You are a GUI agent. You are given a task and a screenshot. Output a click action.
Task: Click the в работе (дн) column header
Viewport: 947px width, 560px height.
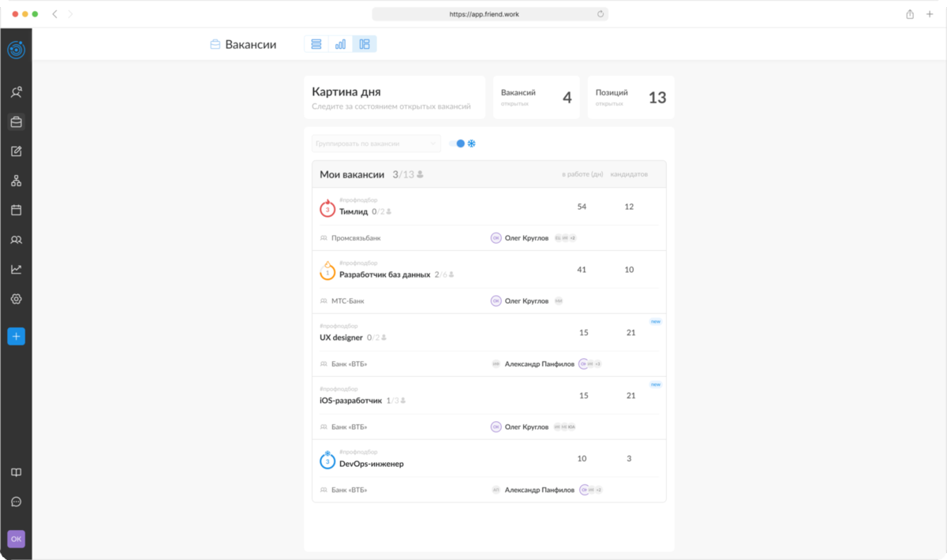582,174
